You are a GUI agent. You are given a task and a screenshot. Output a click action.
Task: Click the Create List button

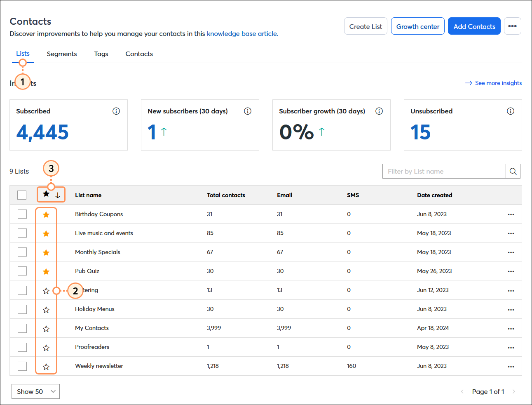pyautogui.click(x=366, y=26)
